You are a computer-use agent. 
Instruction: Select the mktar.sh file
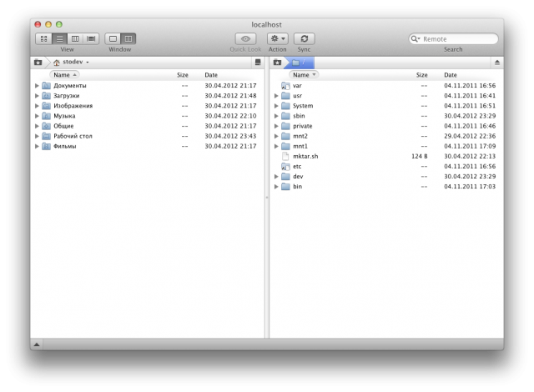[x=305, y=156]
